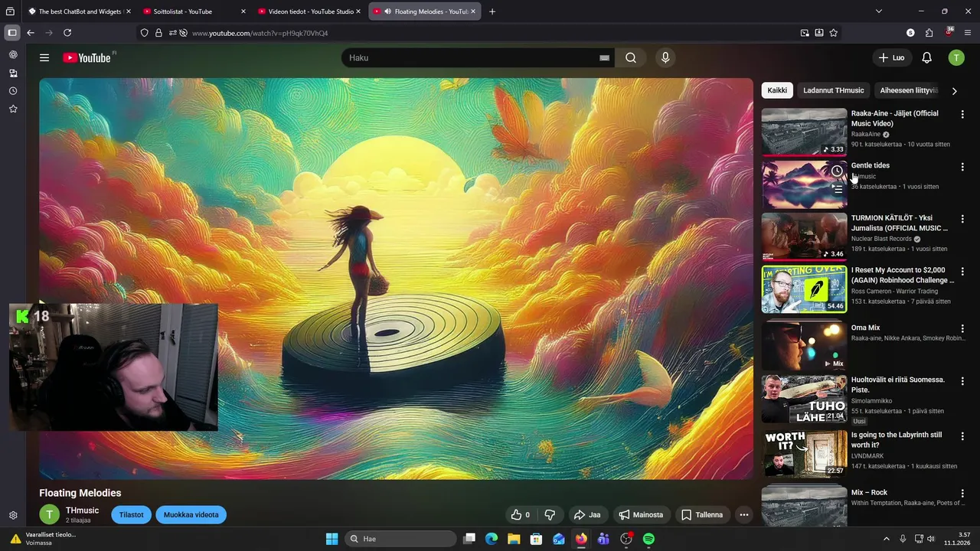The height and width of the screenshot is (551, 980).
Task: Reload the page in browser toolbar
Action: 67,33
